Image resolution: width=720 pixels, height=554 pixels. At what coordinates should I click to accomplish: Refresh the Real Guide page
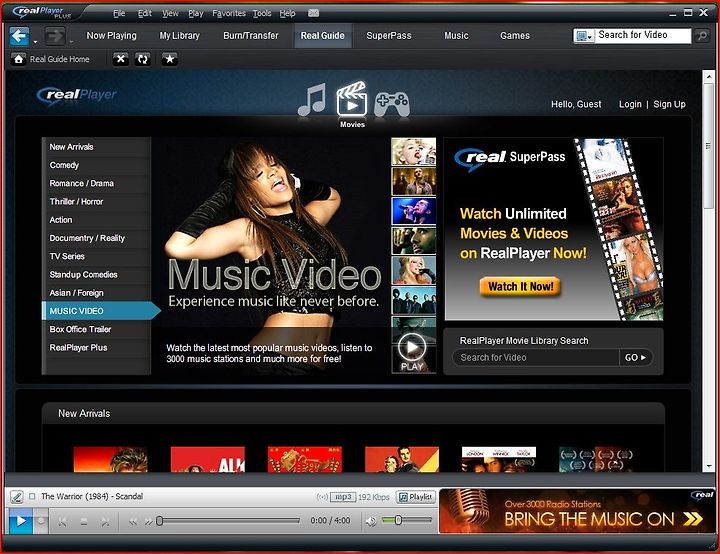tap(143, 59)
